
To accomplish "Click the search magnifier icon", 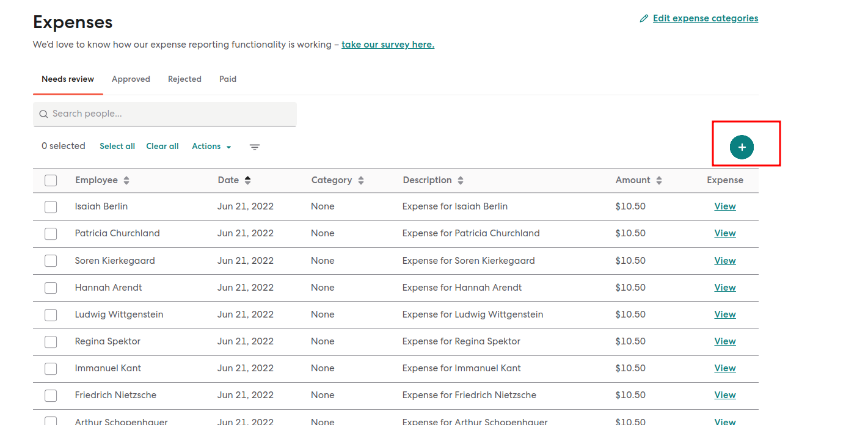I will (43, 114).
